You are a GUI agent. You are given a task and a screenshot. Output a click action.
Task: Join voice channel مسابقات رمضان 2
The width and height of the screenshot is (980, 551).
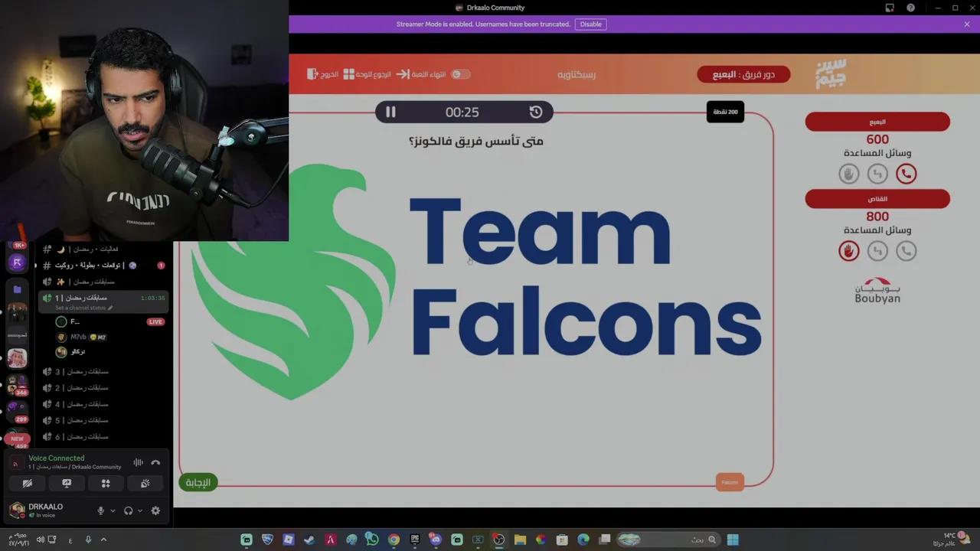pyautogui.click(x=103, y=388)
